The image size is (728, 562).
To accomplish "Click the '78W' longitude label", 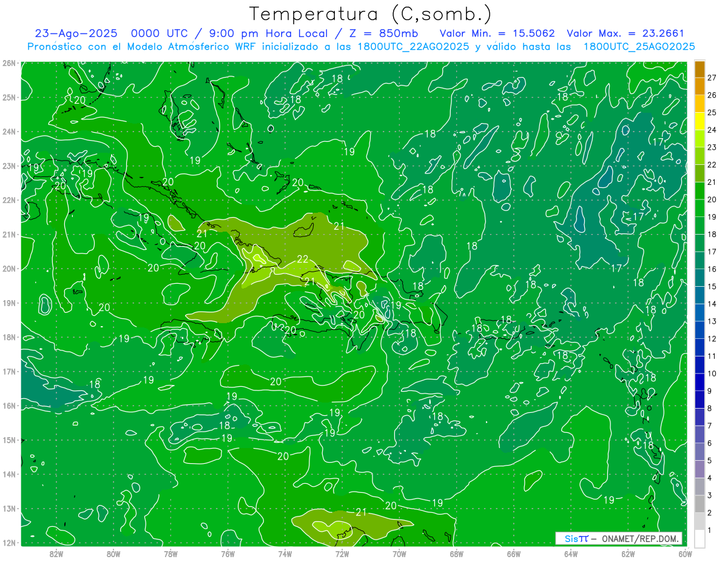I will pyautogui.click(x=170, y=554).
